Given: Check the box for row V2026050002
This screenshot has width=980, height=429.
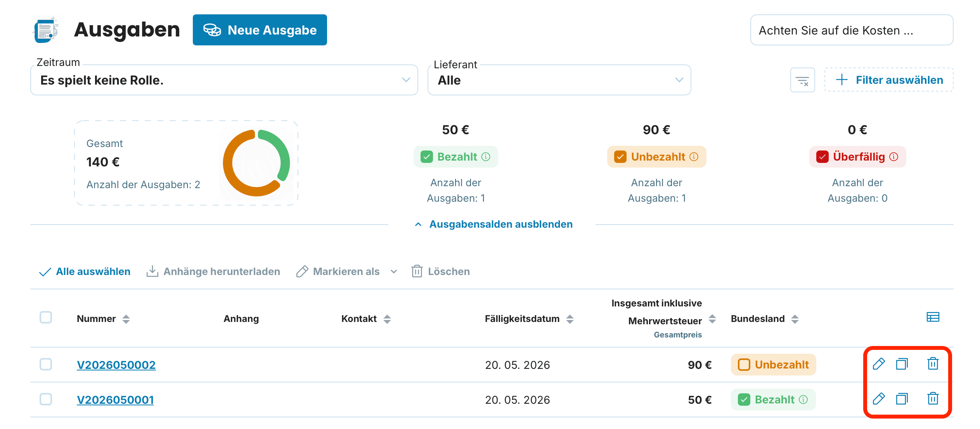Looking at the screenshot, I should coord(46,364).
